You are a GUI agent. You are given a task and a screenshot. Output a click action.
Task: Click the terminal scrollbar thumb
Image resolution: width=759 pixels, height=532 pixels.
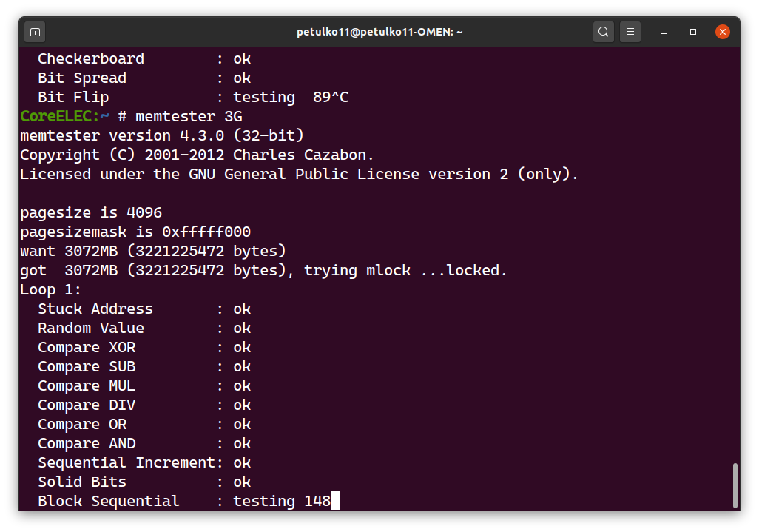click(x=735, y=485)
